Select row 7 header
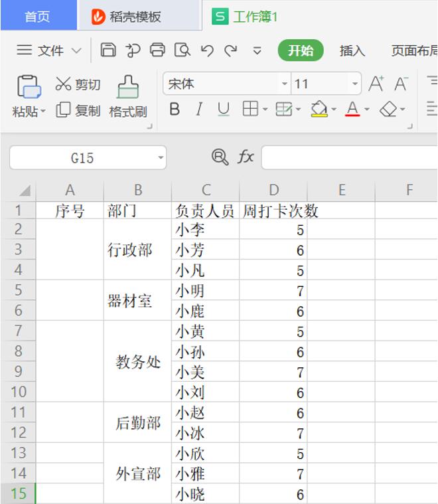This screenshot has height=504, width=438. point(19,331)
